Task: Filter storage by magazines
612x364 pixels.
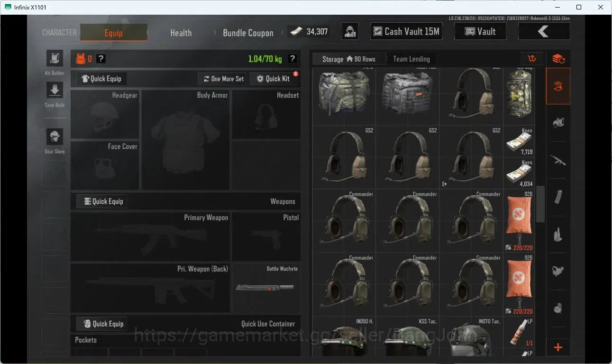Action: point(558,197)
